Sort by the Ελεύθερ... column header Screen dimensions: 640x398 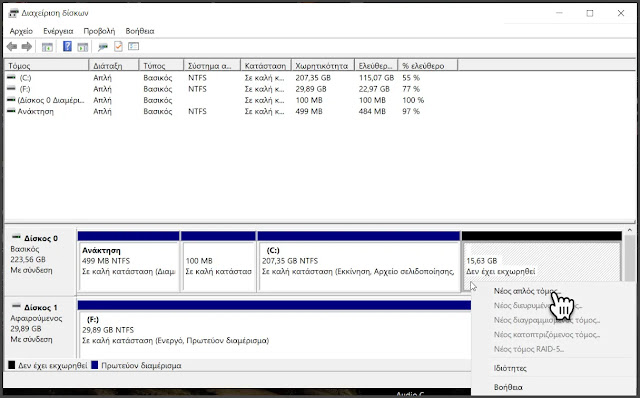376,65
